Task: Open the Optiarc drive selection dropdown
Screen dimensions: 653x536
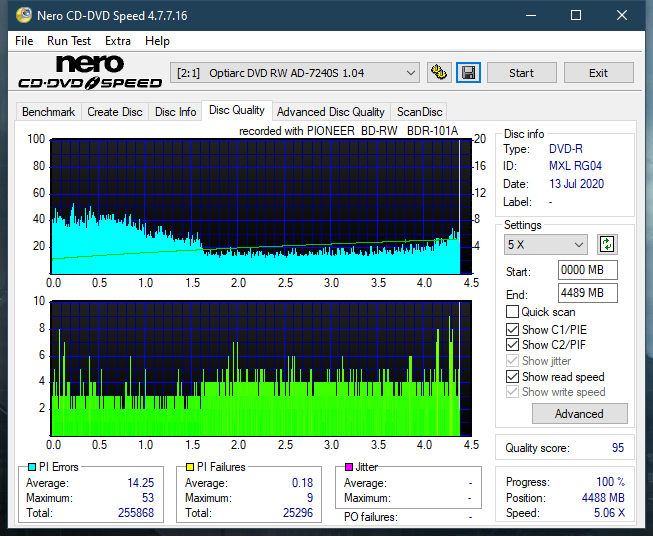Action: coord(295,73)
